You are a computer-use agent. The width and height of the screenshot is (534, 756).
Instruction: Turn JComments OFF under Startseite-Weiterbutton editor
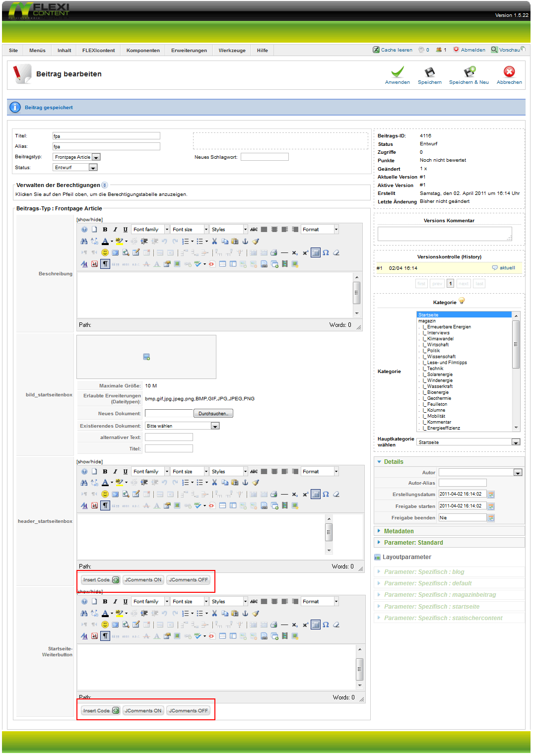click(x=188, y=711)
